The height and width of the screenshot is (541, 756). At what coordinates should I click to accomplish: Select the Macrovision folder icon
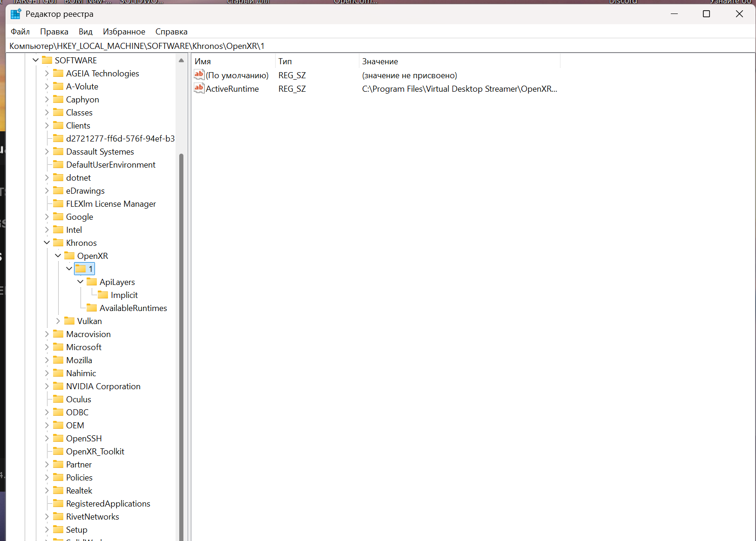click(x=58, y=334)
